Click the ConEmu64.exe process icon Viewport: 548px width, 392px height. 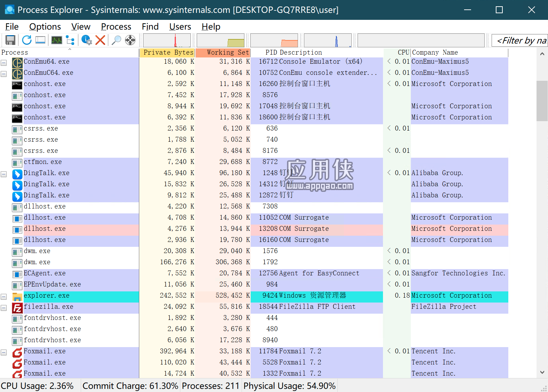pos(17,63)
